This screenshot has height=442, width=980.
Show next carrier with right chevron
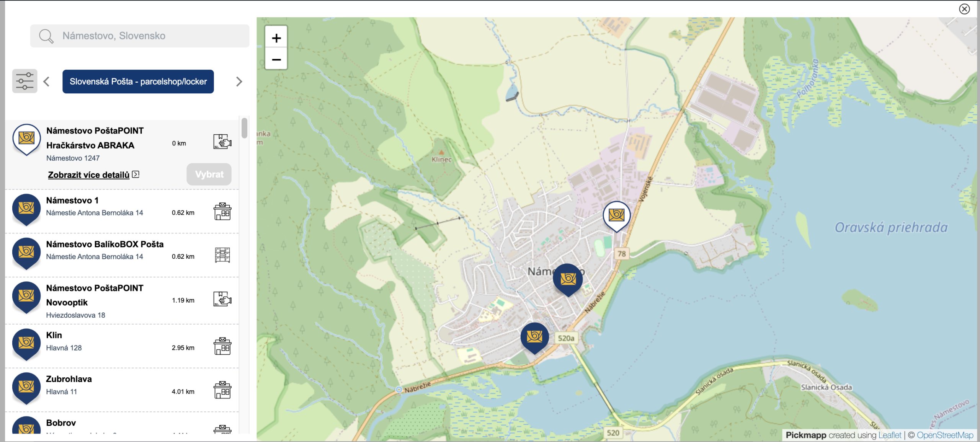point(239,82)
